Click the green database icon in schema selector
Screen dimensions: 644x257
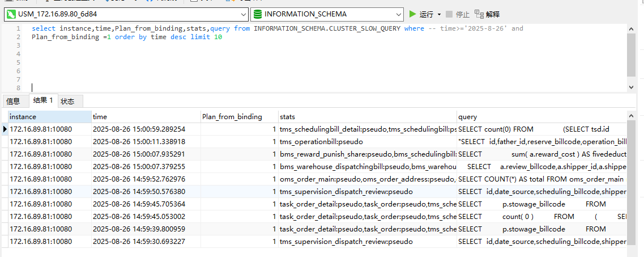coord(258,14)
